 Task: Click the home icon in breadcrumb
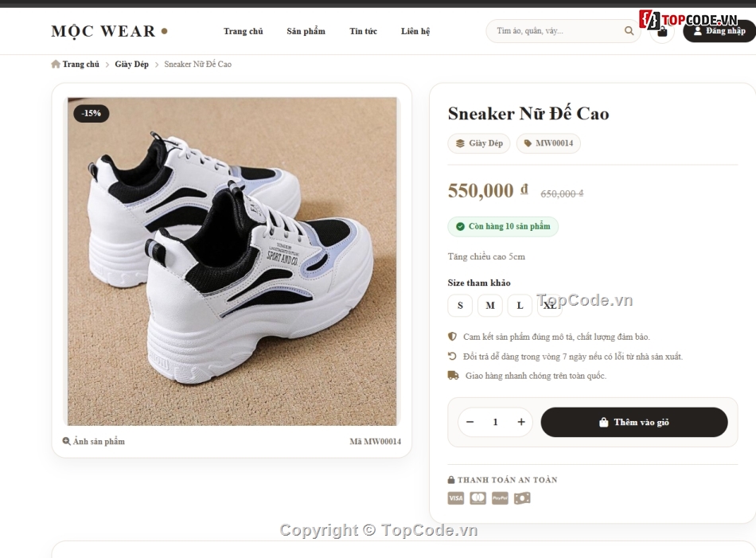pyautogui.click(x=56, y=64)
